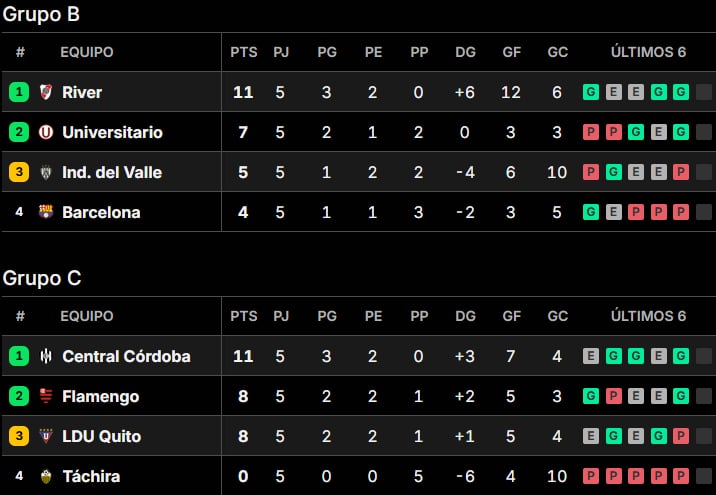Click the River team crest icon
The height and width of the screenshot is (495, 716).
tap(46, 92)
